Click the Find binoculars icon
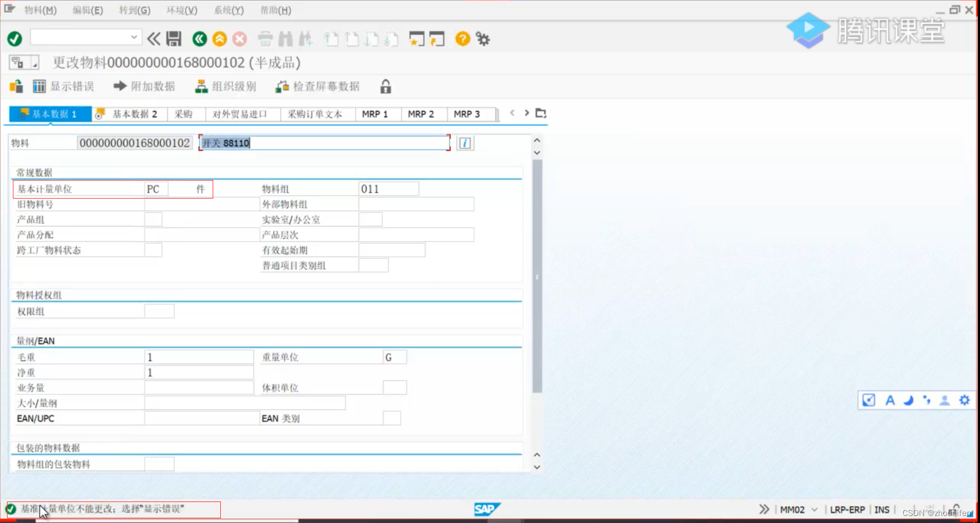 coord(285,39)
